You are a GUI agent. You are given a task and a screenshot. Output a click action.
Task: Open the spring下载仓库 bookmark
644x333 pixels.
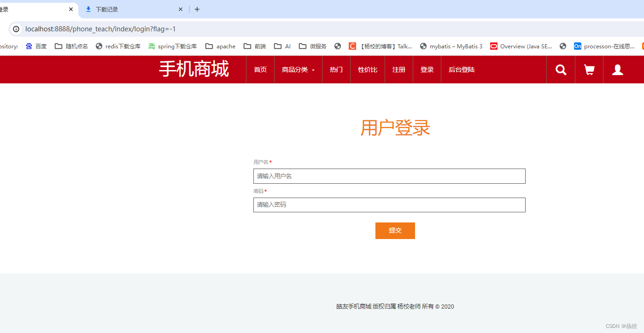coord(172,46)
